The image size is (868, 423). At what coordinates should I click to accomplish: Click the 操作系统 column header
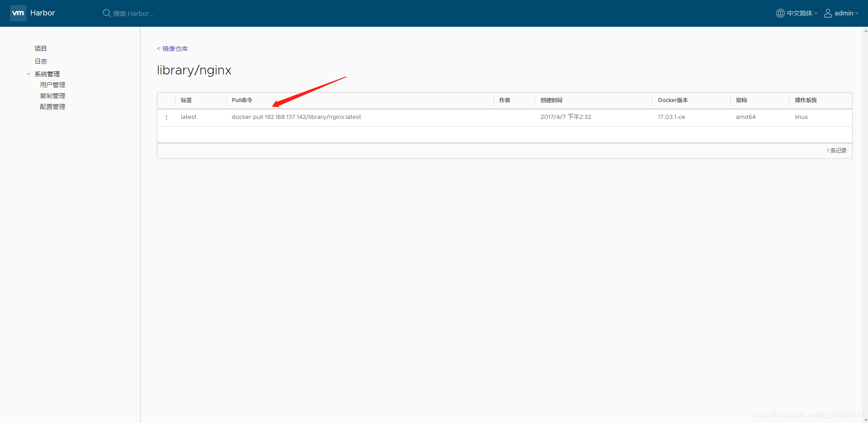[x=806, y=100]
